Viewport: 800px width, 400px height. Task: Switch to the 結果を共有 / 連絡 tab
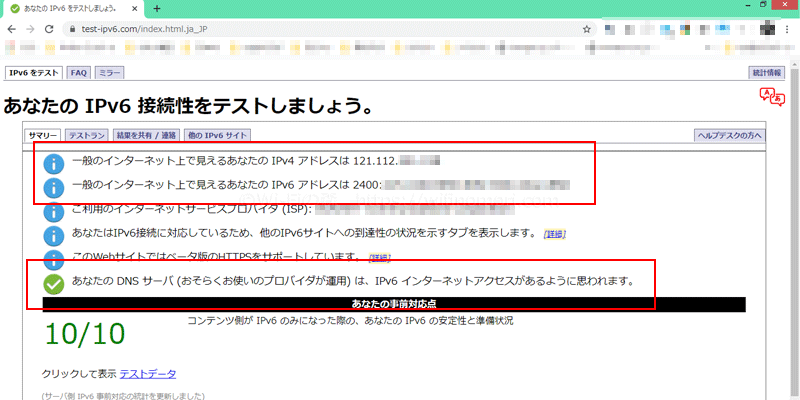coord(146,135)
